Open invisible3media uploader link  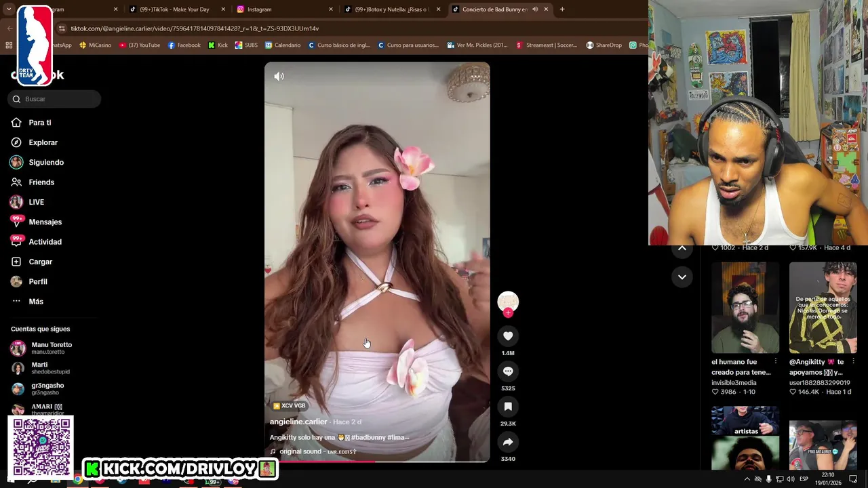tap(734, 383)
